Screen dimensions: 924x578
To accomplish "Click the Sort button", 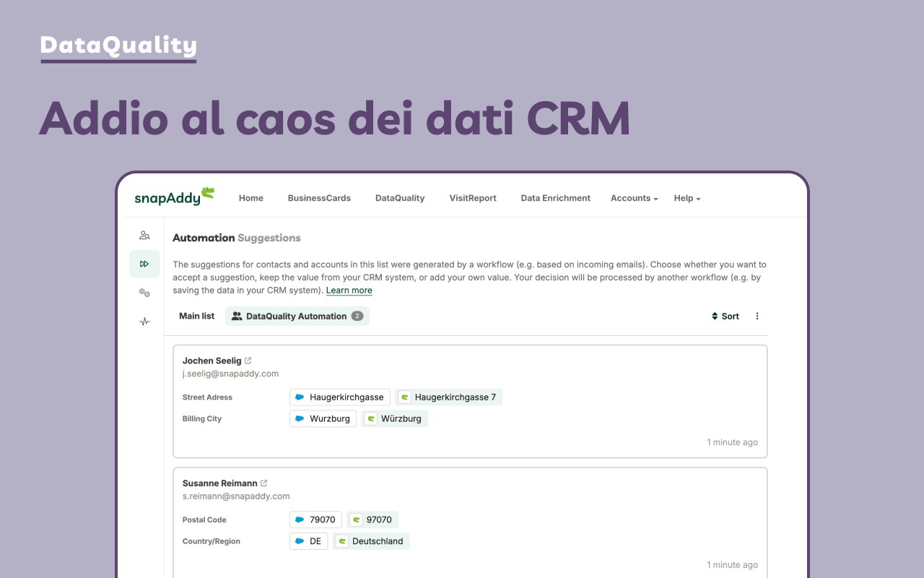I will pyautogui.click(x=725, y=316).
